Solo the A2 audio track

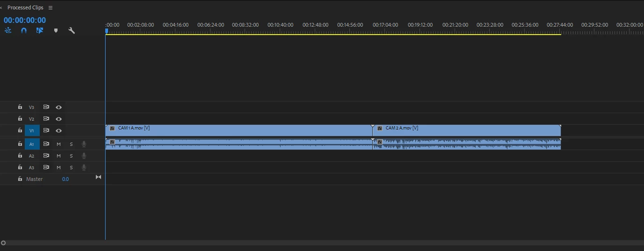(72, 156)
